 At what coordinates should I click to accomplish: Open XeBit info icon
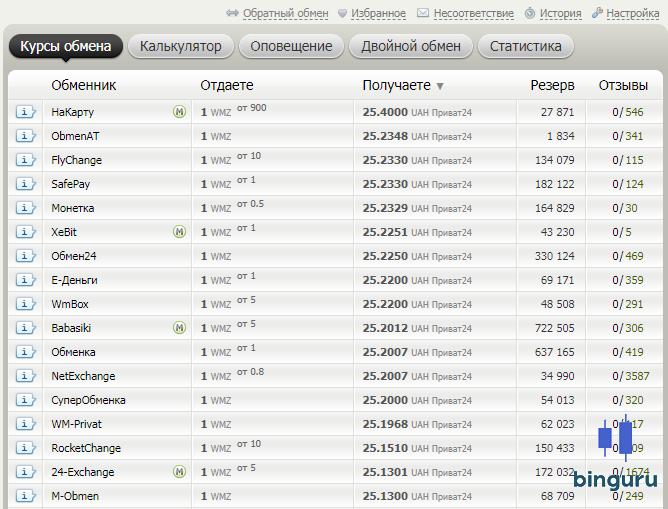(26, 232)
